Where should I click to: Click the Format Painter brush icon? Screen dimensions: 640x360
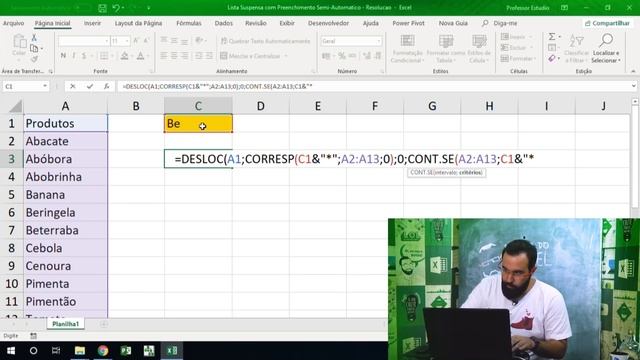coord(34,59)
